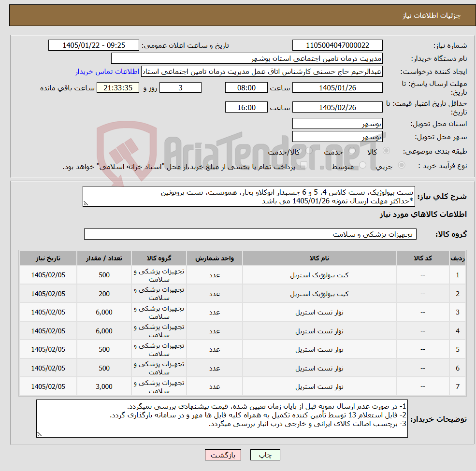This screenshot has height=471, width=476.
Task: Click the تعداد / مقدار column header
Action: [x=104, y=258]
